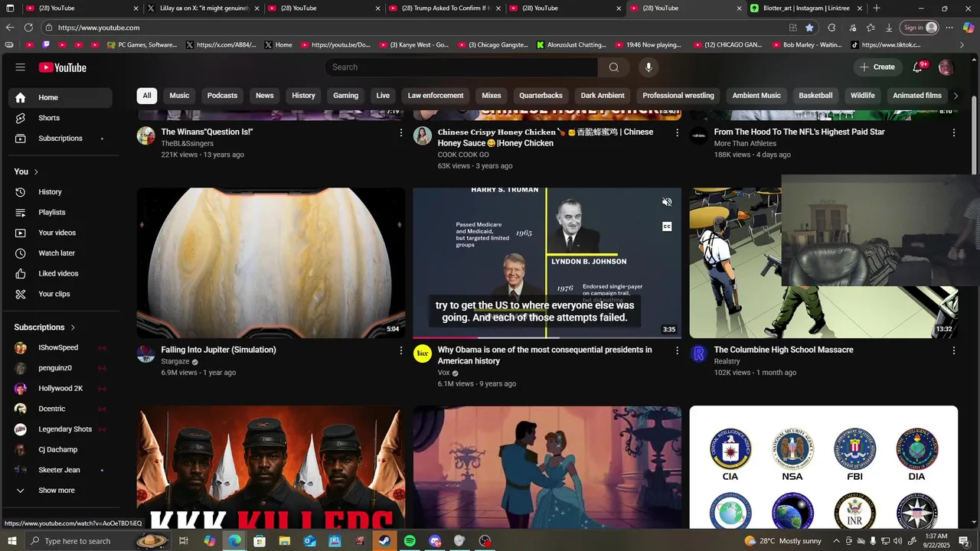Open the Windows Start menu
Viewport: 980px width, 551px height.
(x=11, y=541)
